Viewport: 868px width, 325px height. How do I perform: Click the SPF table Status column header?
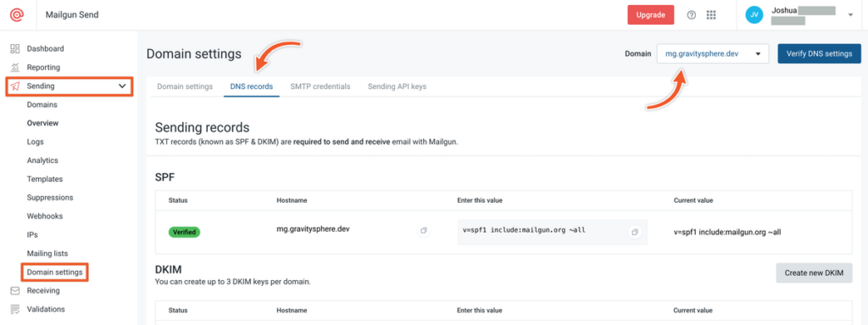click(x=178, y=200)
